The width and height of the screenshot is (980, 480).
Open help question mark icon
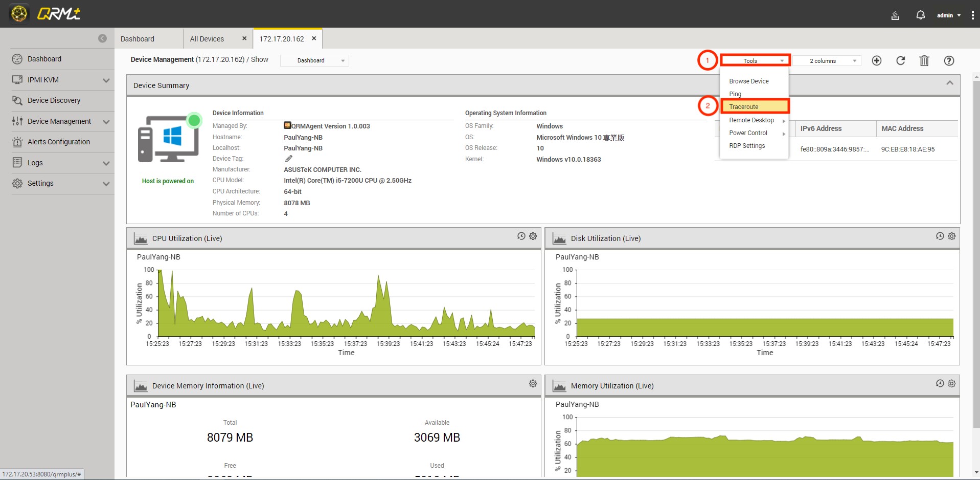[948, 61]
